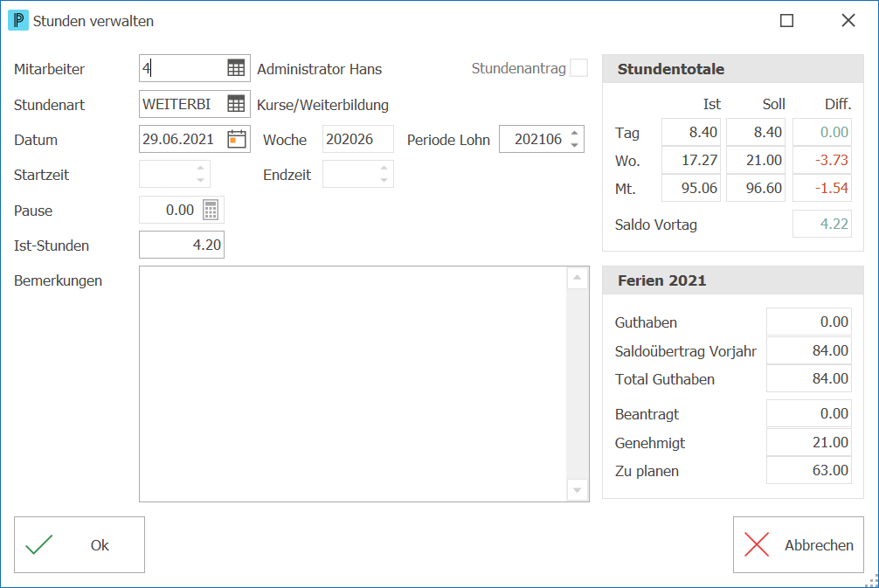Open the Mitarbeiter lookup table icon
This screenshot has height=588, width=879.
tap(236, 68)
